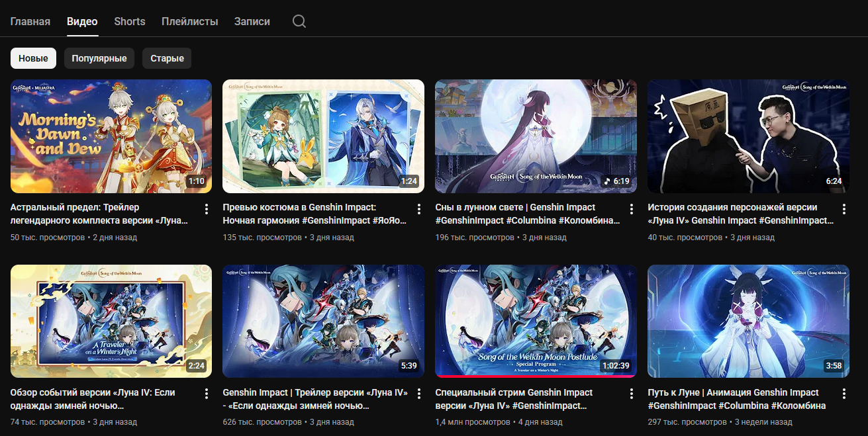Play A Traveler on a Winter's Night thumbnail
868x436 pixels.
tap(111, 321)
